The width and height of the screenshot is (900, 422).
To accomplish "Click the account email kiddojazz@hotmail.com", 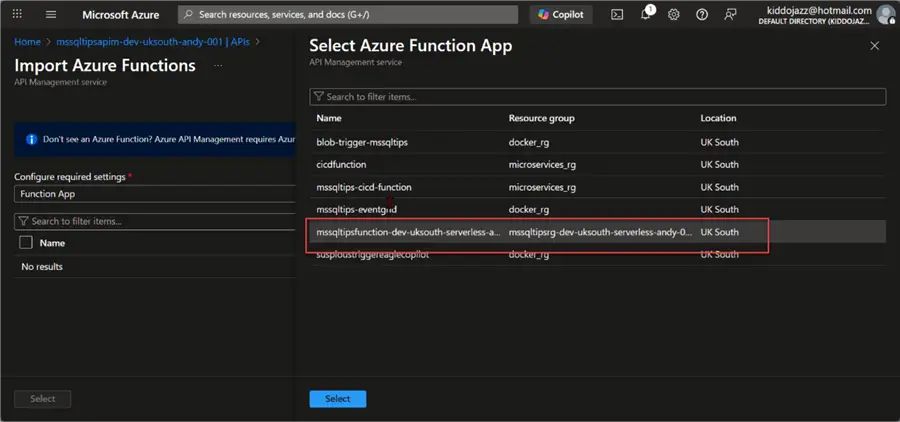I will 819,10.
